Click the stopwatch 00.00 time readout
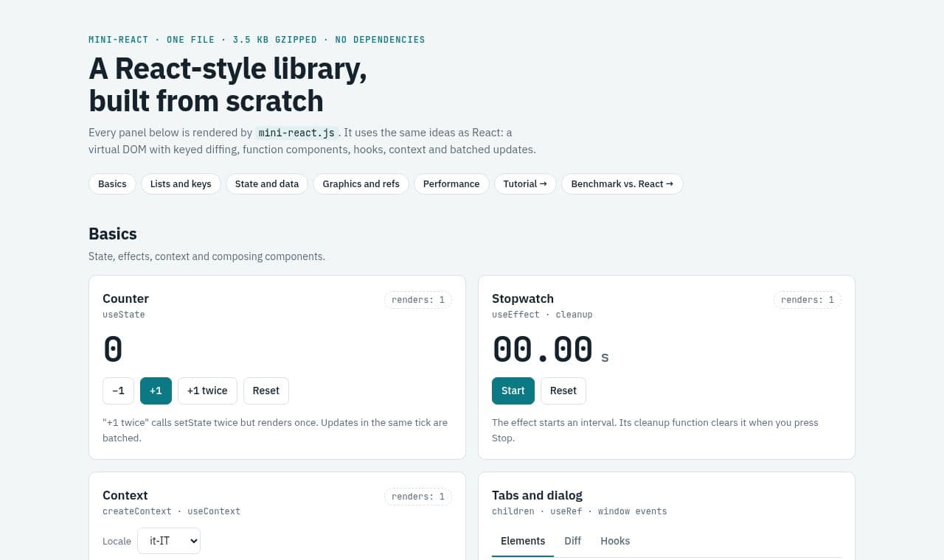This screenshot has height=560, width=944. 543,349
